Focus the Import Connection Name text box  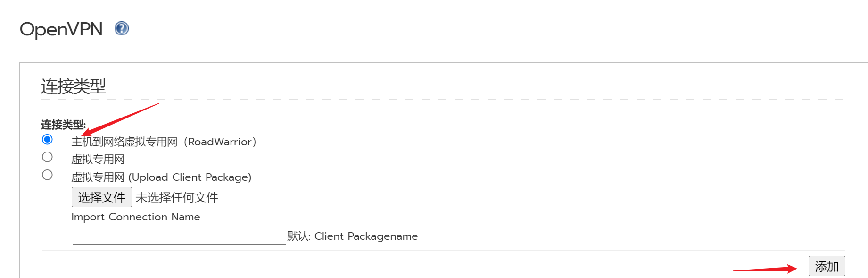point(179,236)
